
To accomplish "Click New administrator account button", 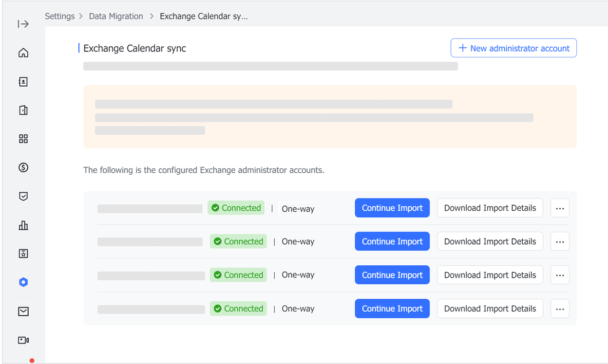I will coord(513,48).
